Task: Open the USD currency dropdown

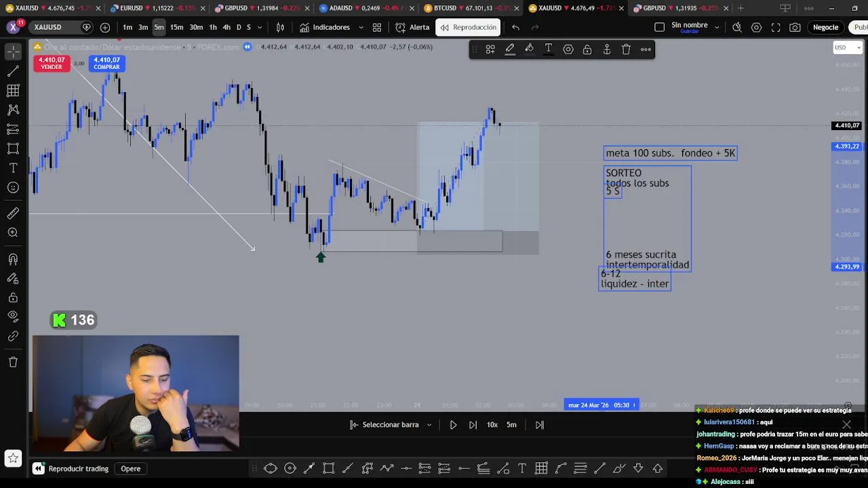Action: click(x=847, y=47)
